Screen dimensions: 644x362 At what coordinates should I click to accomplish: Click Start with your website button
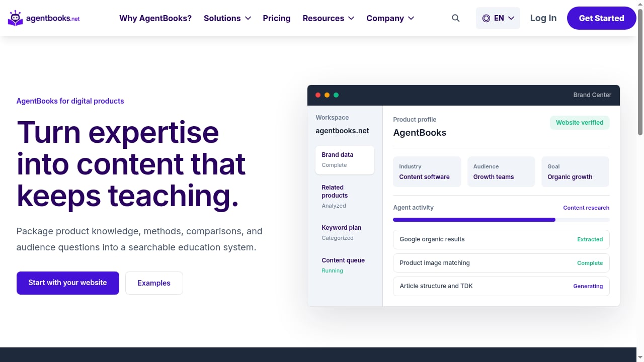(68, 283)
